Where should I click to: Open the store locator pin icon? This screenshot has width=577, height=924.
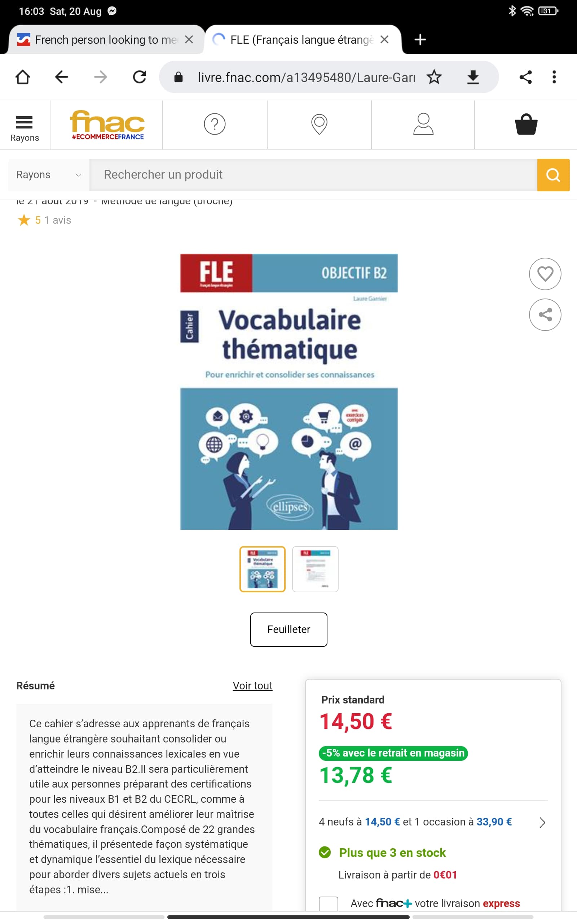click(x=319, y=124)
